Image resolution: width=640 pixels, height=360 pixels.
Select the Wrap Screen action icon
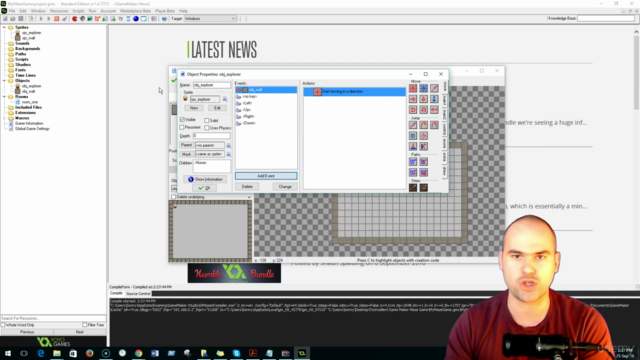(x=424, y=136)
